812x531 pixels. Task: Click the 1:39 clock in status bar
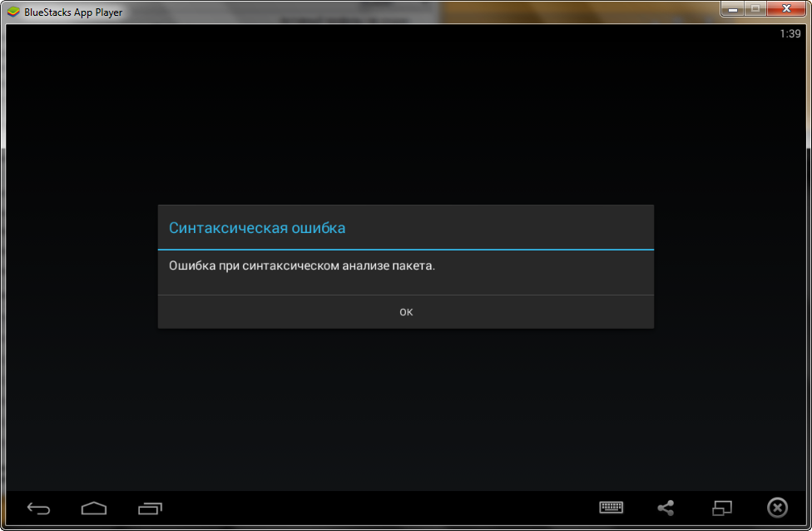point(790,34)
